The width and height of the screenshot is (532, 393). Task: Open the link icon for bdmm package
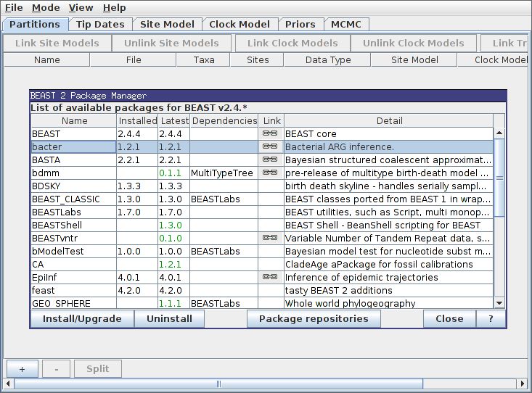(270, 173)
